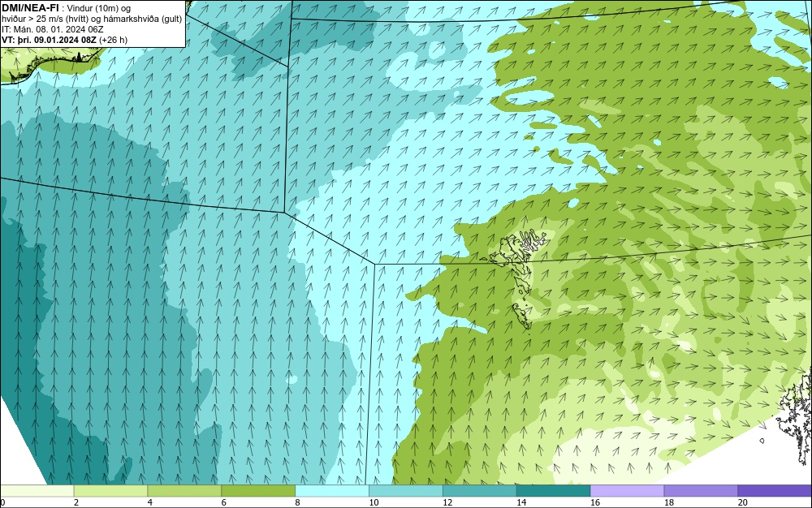The image size is (812, 508).
Task: Select the 2–4 m/s light green swatch
Action: point(110,491)
